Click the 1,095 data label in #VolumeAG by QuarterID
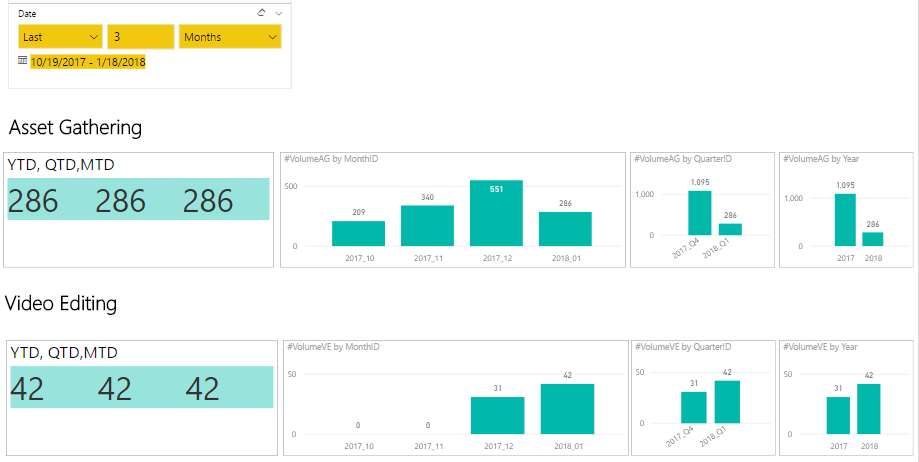 pyautogui.click(x=700, y=182)
